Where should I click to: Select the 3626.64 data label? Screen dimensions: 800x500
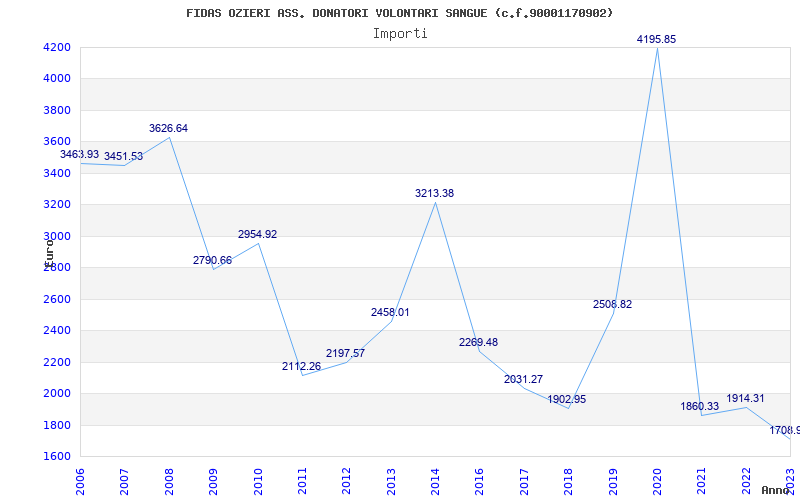click(168, 129)
